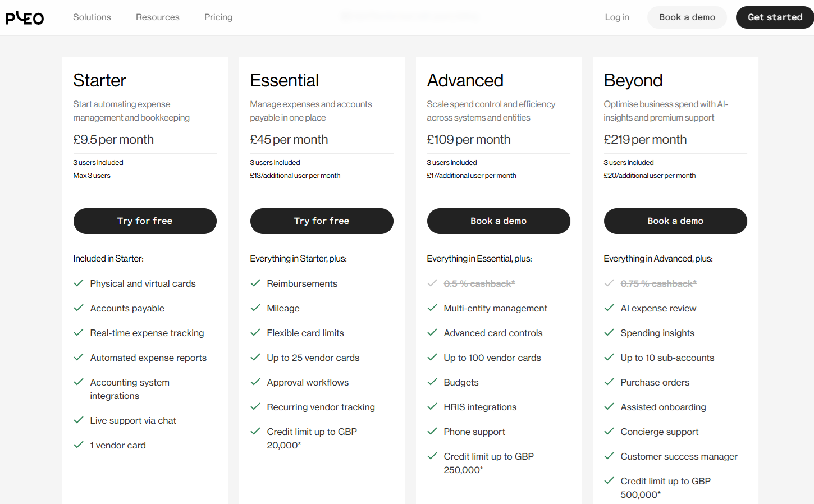Screen dimensions: 814x504
Task: Book a demo for the Beyond plan
Action: tap(675, 221)
